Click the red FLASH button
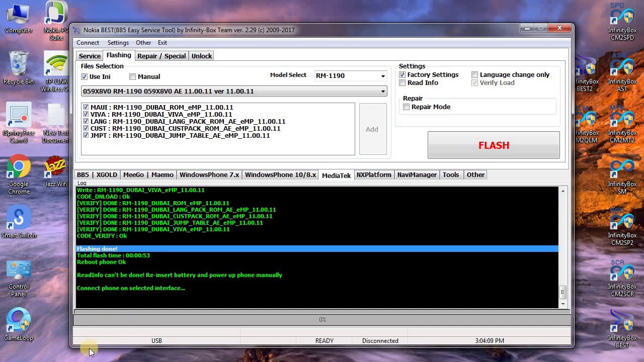The width and height of the screenshot is (644, 362). click(494, 145)
